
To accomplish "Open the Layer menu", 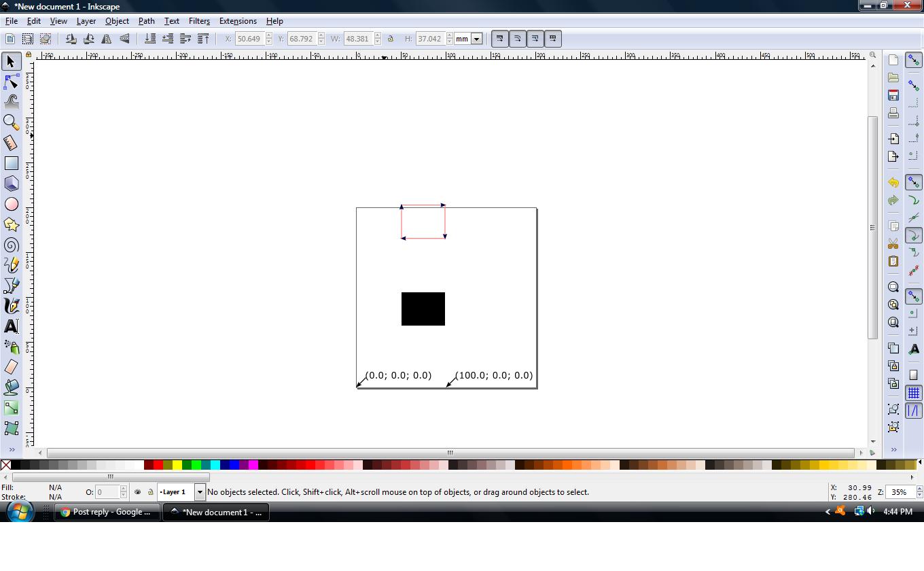I will tap(86, 21).
